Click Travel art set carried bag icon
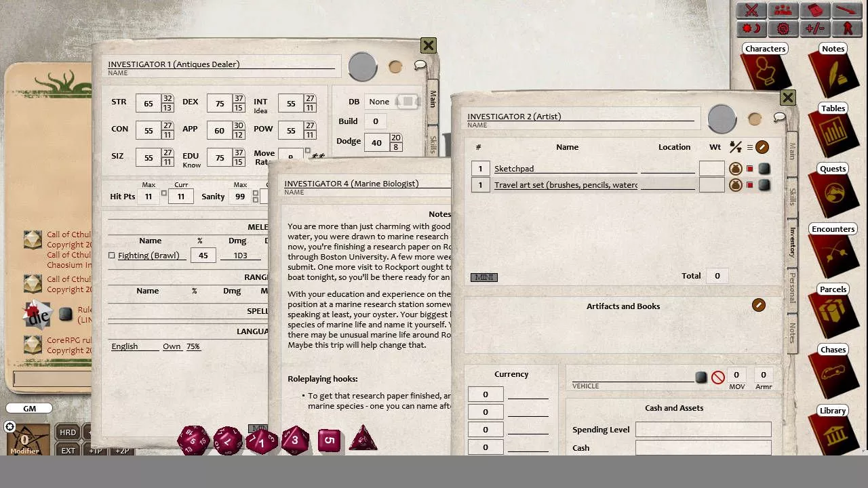 coord(736,185)
